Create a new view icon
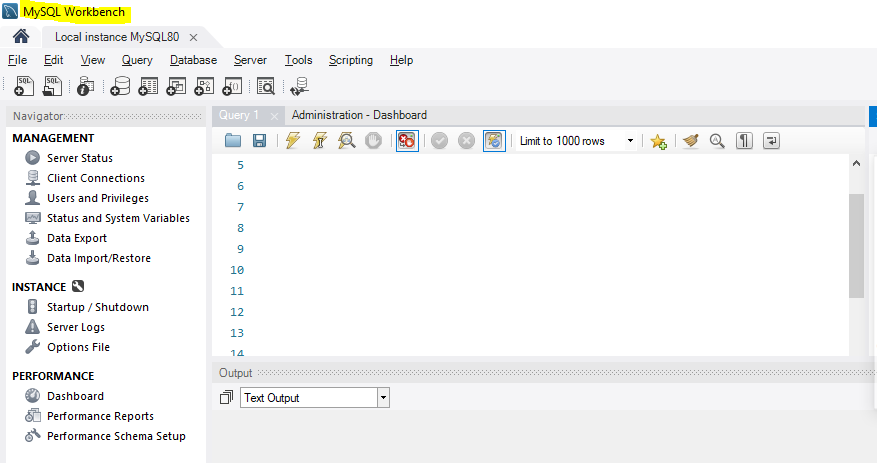877x463 pixels. [x=176, y=86]
